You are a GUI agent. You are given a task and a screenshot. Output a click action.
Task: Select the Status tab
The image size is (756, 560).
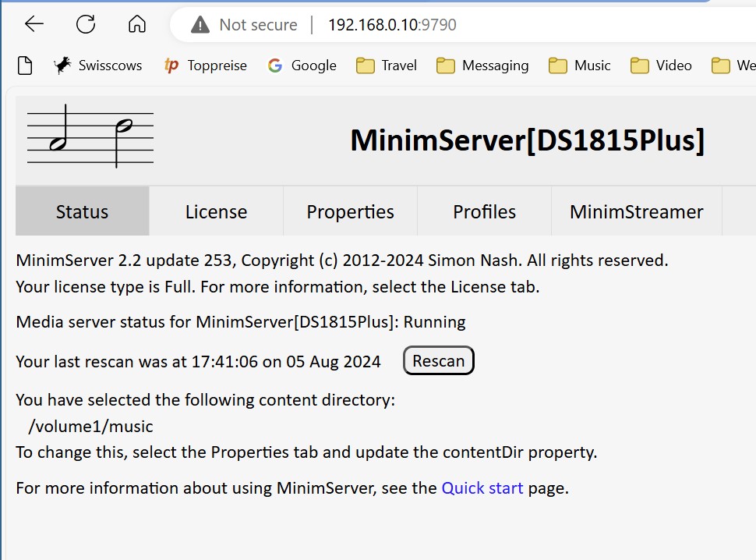[83, 211]
